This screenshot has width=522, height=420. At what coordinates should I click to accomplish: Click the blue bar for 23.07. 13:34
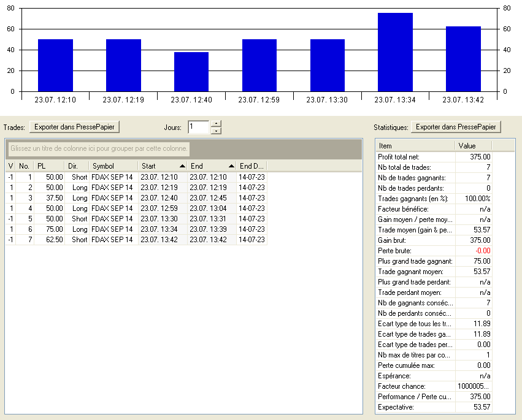click(395, 52)
